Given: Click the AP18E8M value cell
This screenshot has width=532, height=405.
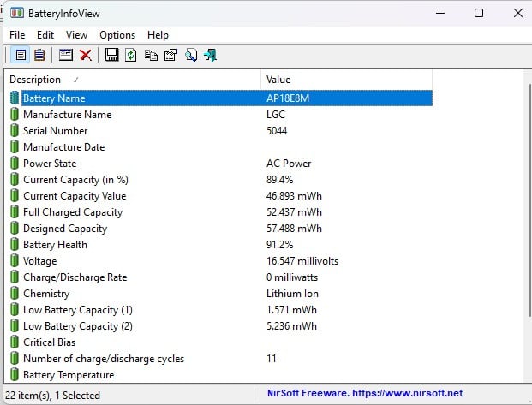Looking at the screenshot, I should point(288,98).
